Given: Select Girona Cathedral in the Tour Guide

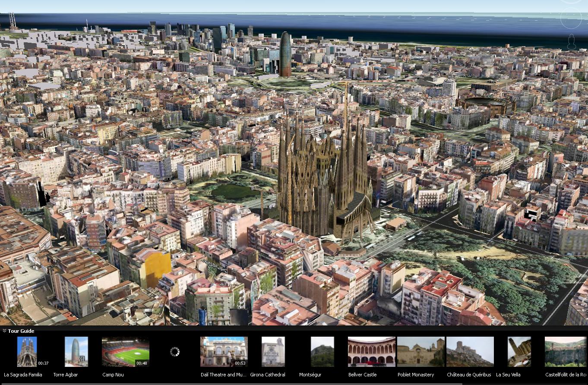Looking at the screenshot, I should pyautogui.click(x=273, y=351).
